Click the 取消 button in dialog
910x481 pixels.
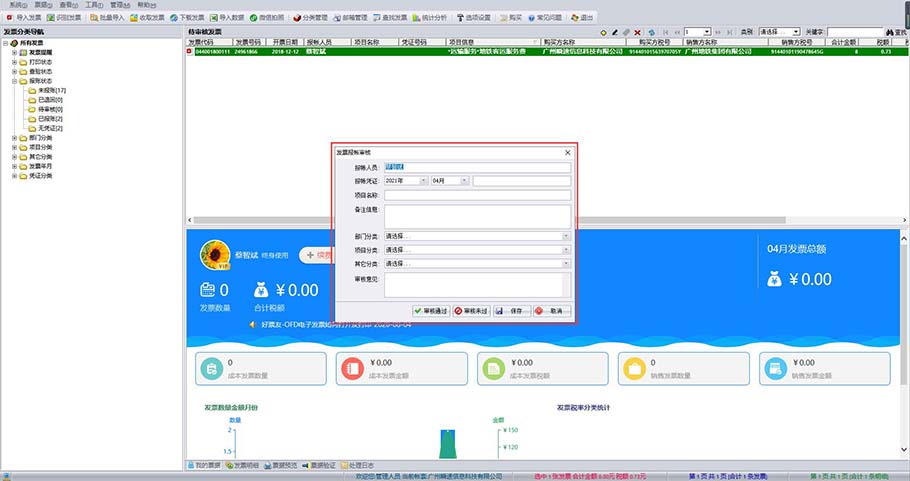pos(553,311)
